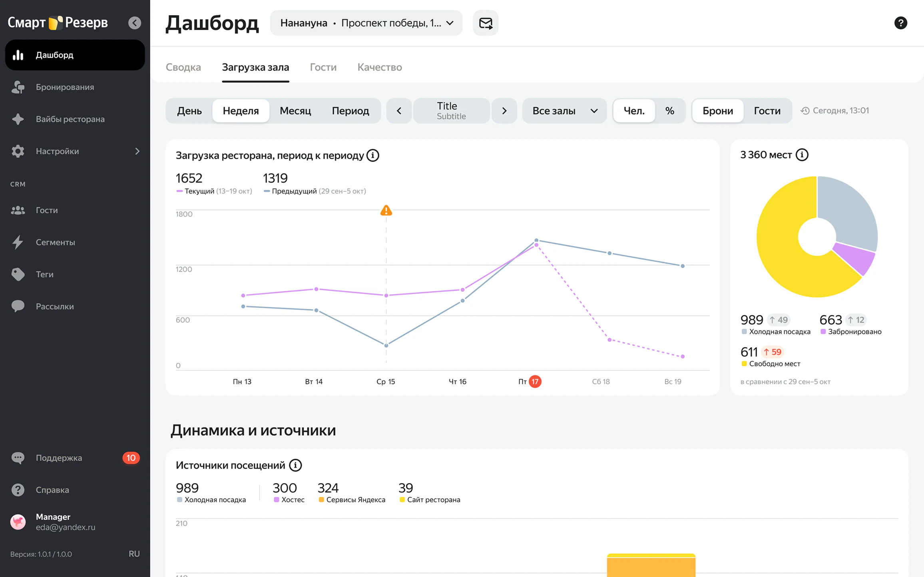
Task: Click the Свободно мест 611 value
Action: coord(749,352)
